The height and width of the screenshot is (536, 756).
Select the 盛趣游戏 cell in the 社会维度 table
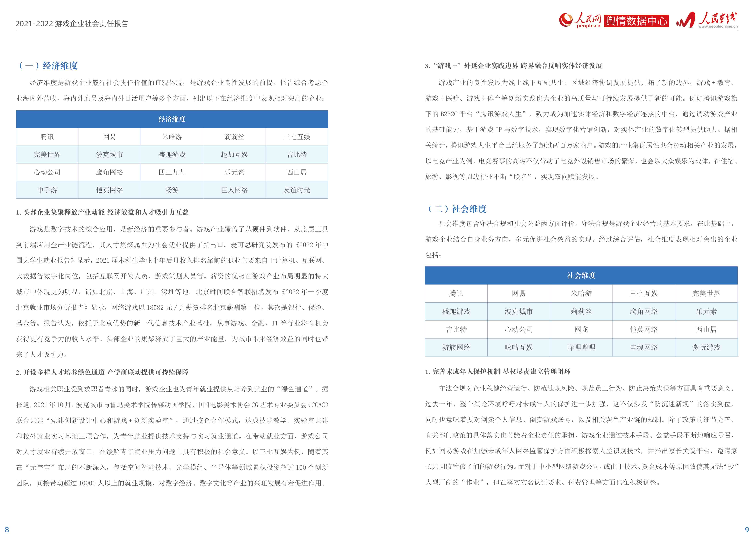tap(456, 311)
